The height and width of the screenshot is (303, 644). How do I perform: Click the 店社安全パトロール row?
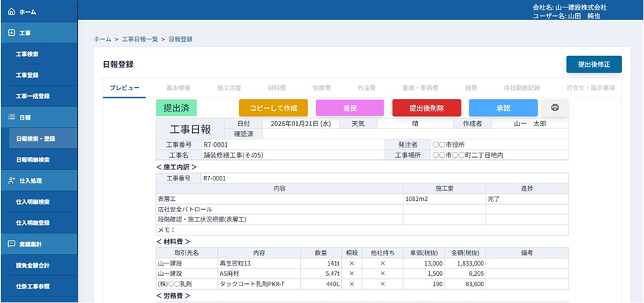click(362, 209)
